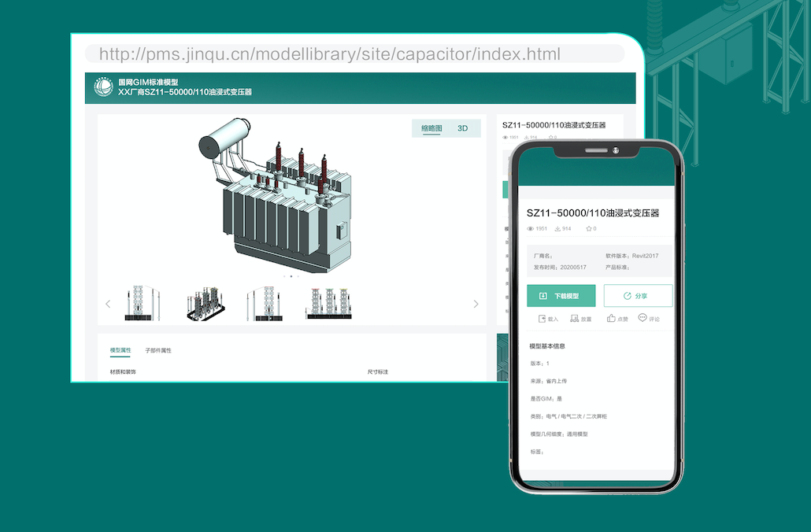The width and height of the screenshot is (811, 532).
Task: Tap the 载入 load icon on phone
Action: [542, 319]
